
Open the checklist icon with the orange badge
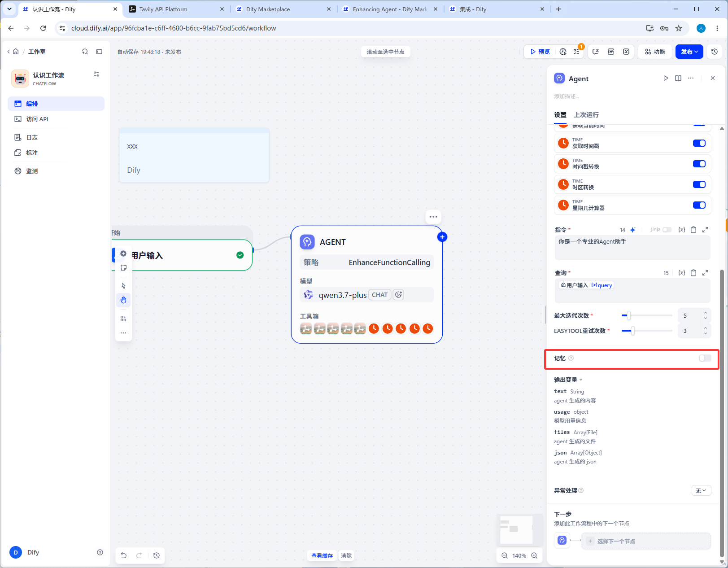pos(576,52)
